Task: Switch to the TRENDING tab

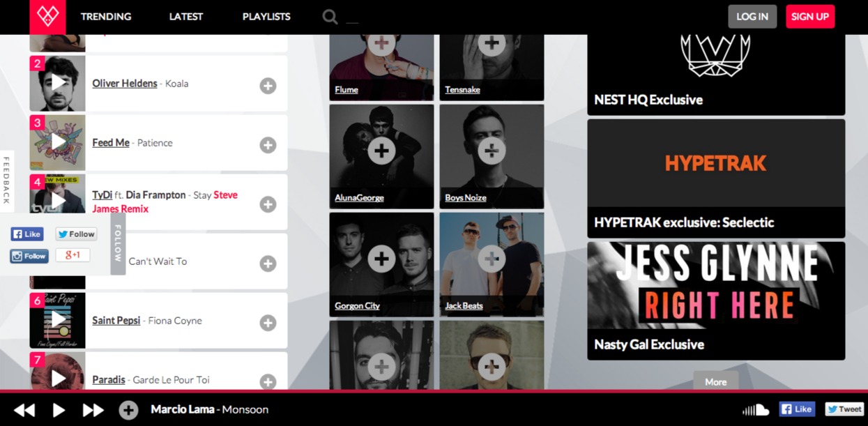Action: [x=106, y=17]
